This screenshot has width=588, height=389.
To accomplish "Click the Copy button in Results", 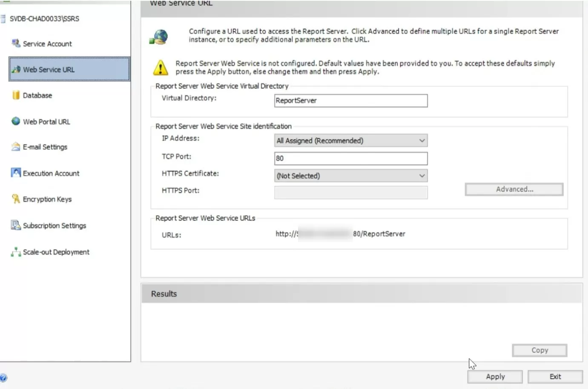I will click(x=539, y=350).
